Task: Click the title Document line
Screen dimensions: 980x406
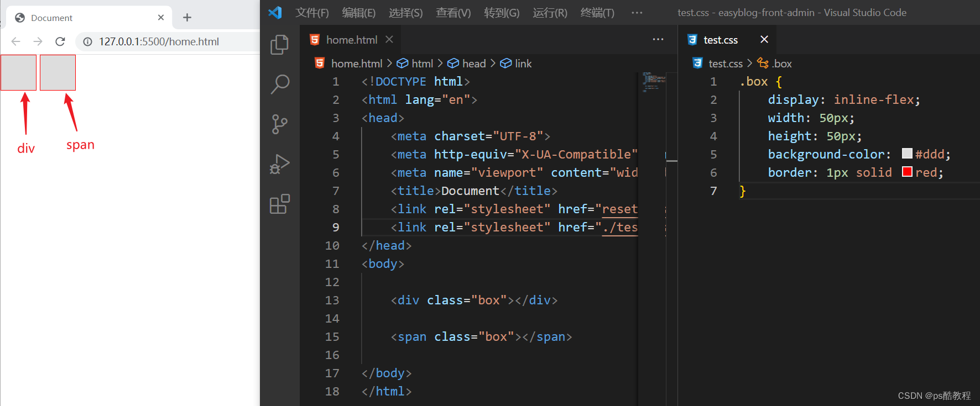Action: tap(474, 191)
